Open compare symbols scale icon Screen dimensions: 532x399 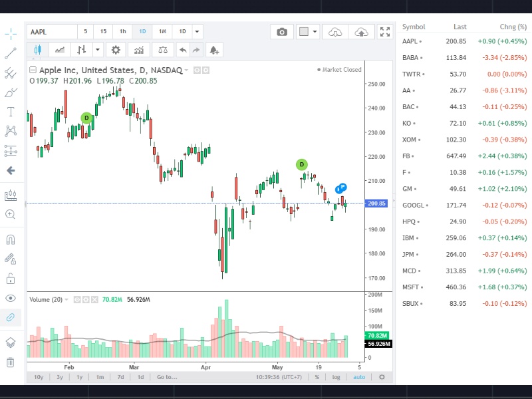[x=163, y=50]
